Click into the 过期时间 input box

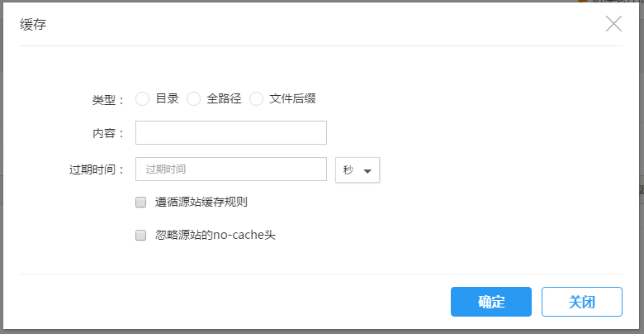click(231, 169)
